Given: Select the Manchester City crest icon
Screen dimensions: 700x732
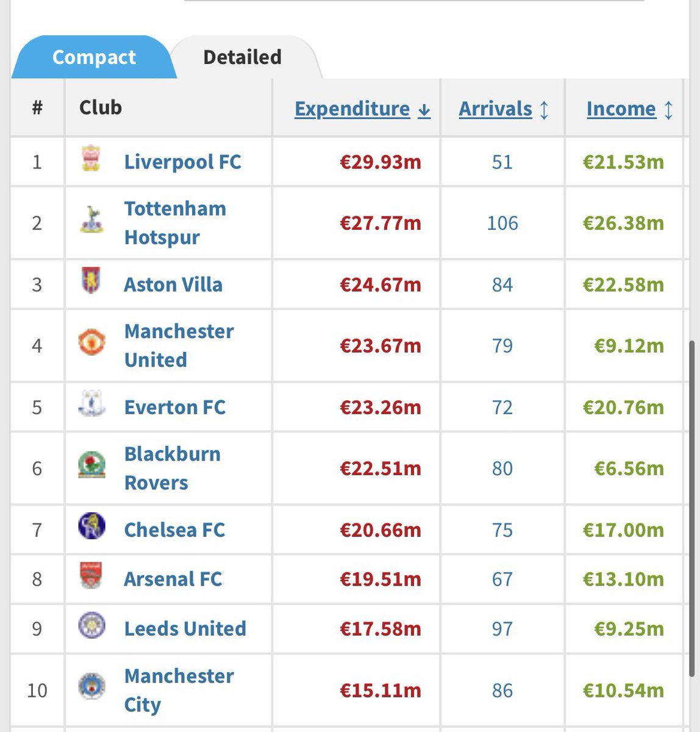Looking at the screenshot, I should coord(91,687).
